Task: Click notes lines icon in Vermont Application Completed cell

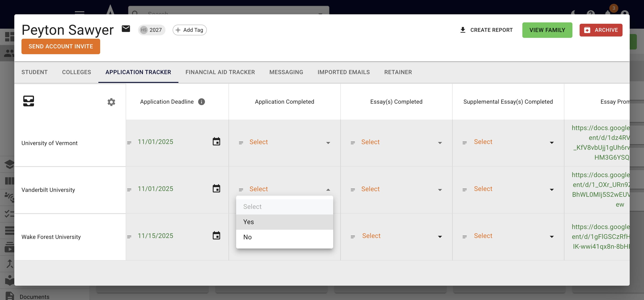Action: pos(241,143)
